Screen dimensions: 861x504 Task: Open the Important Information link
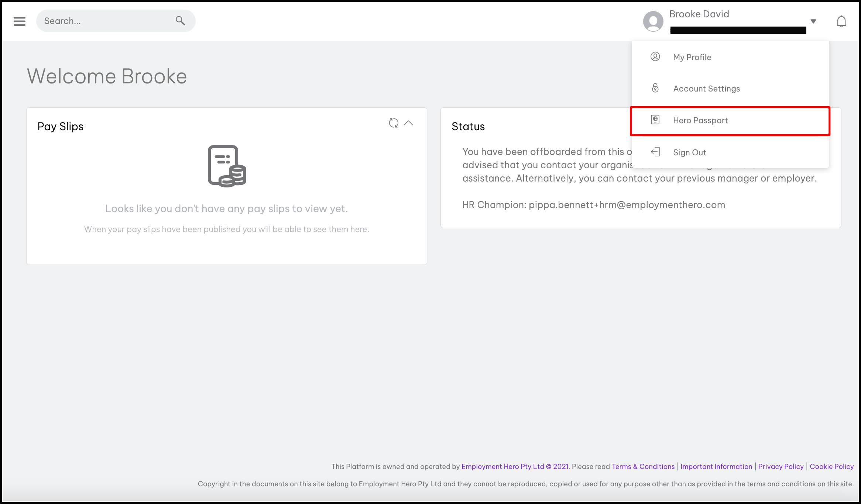coord(716,466)
